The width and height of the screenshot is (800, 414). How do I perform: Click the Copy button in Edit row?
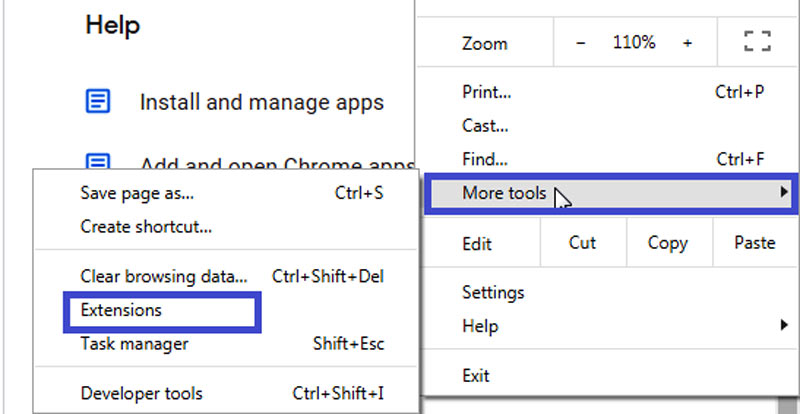coord(667,243)
